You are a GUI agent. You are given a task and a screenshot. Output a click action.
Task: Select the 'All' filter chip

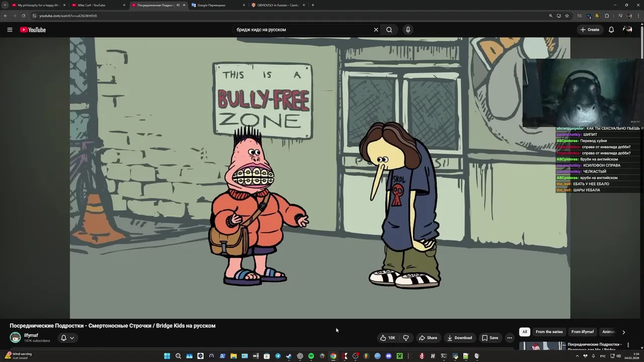click(x=525, y=332)
